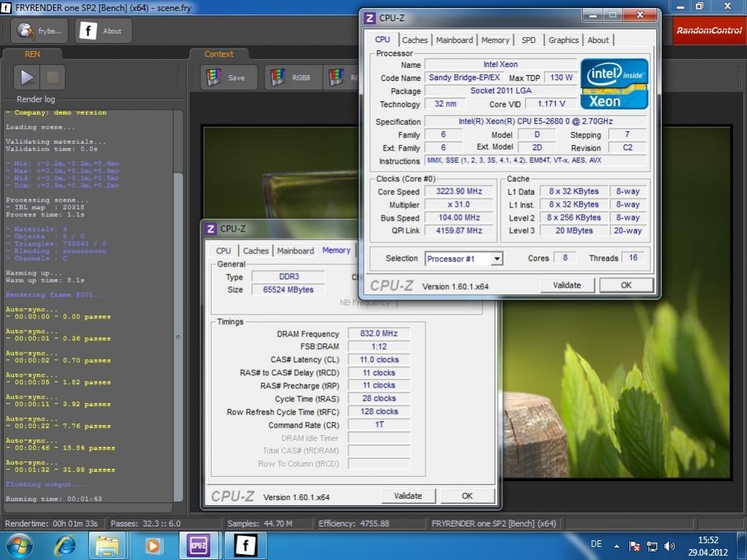Switch to CPU-Z taskbar item

(199, 545)
